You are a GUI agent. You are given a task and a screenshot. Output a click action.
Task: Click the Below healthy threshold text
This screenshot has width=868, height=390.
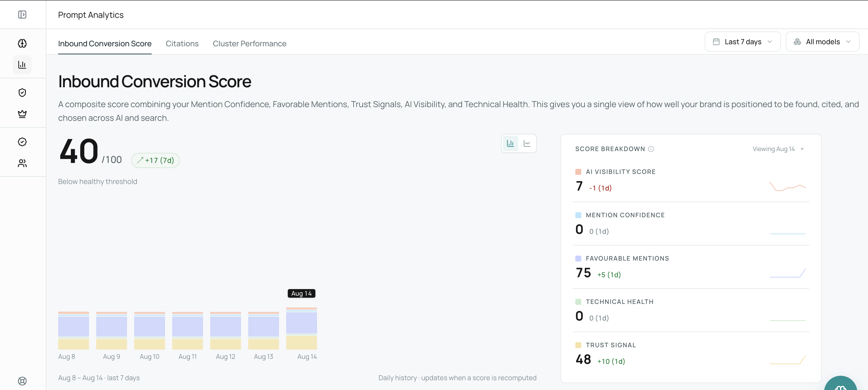tap(97, 182)
